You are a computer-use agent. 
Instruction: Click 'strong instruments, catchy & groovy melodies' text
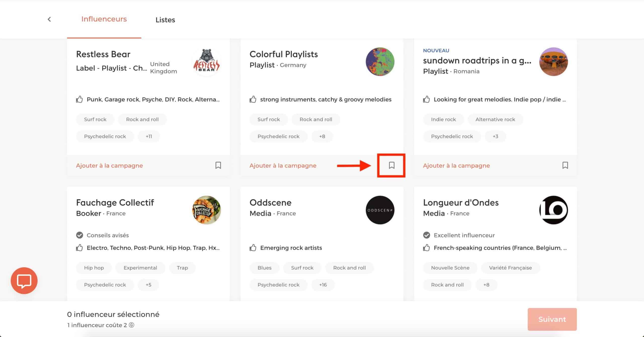[326, 99]
